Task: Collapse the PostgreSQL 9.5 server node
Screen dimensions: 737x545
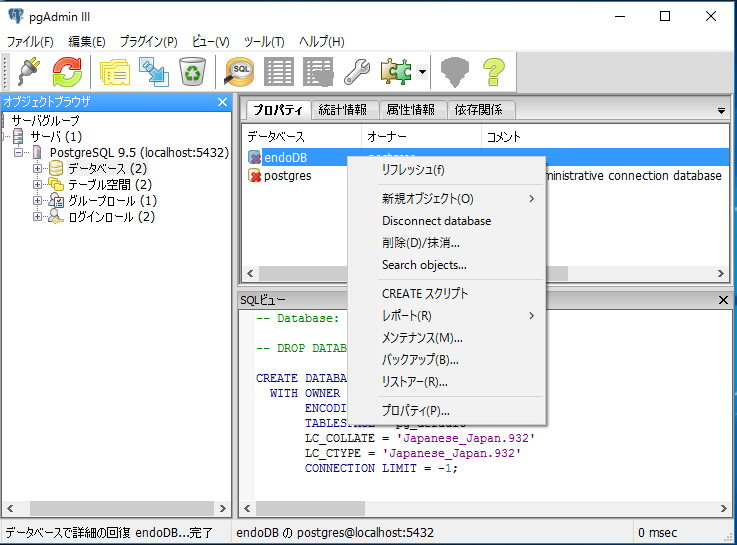Action: point(18,152)
